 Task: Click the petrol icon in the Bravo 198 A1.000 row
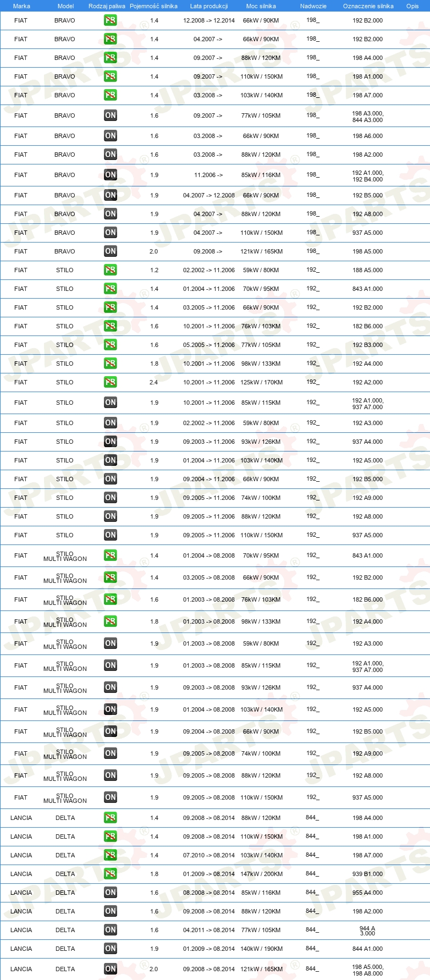click(111, 76)
